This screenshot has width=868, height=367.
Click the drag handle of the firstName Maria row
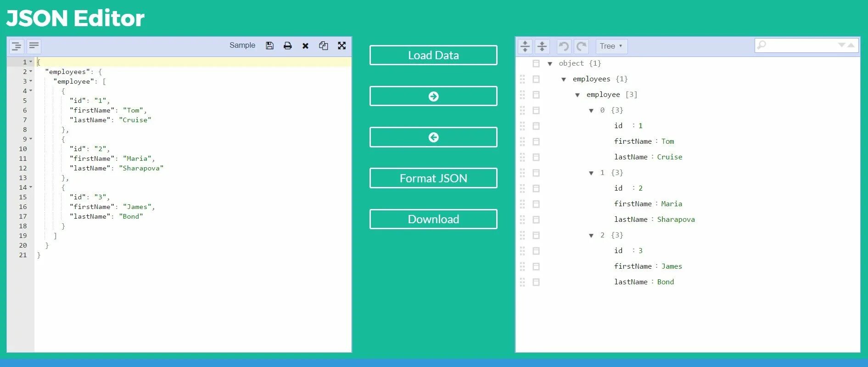pos(522,204)
